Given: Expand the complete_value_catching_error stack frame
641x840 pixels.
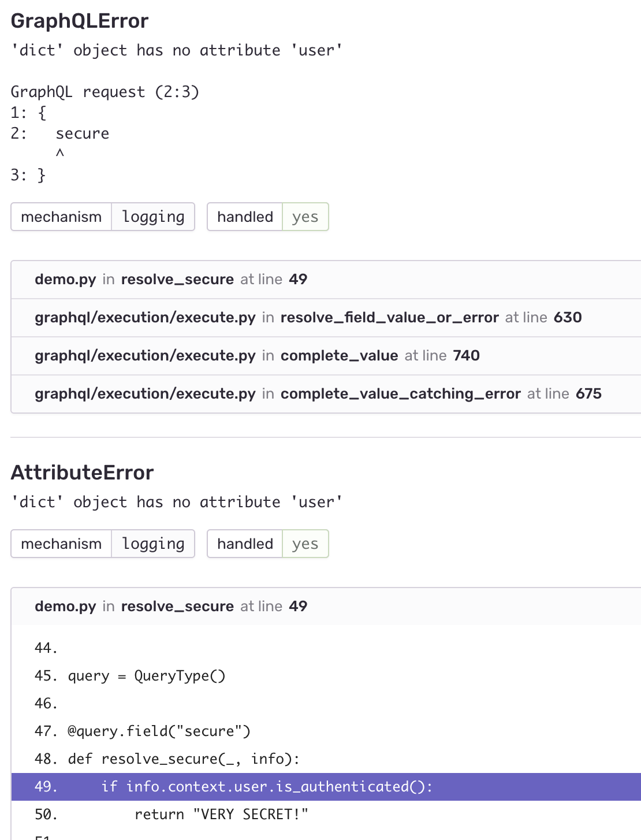Looking at the screenshot, I should point(318,394).
